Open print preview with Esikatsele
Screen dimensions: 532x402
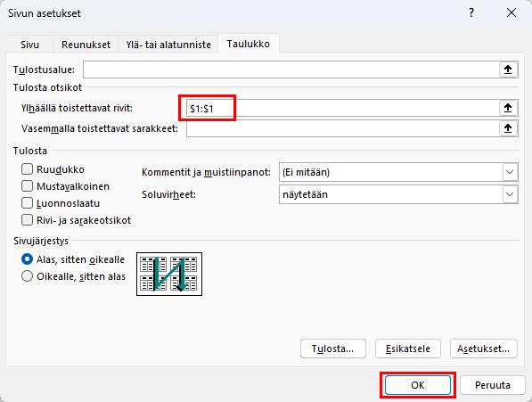click(x=408, y=349)
